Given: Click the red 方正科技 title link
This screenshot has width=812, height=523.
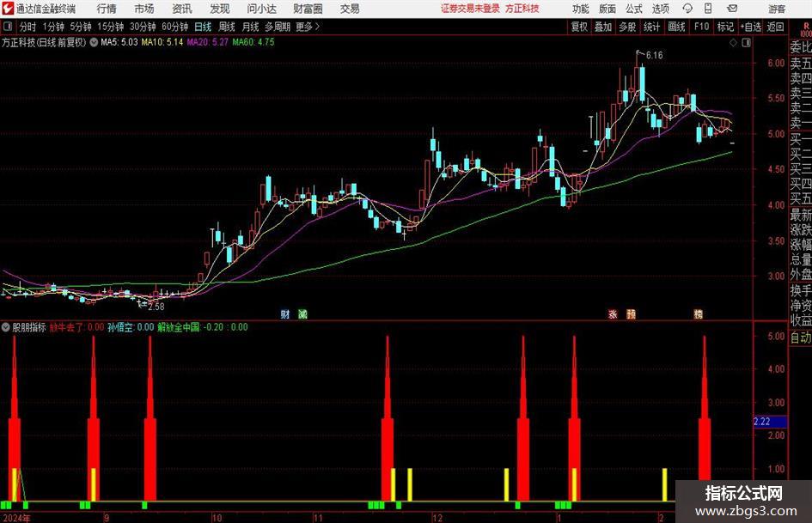Looking at the screenshot, I should coord(522,9).
